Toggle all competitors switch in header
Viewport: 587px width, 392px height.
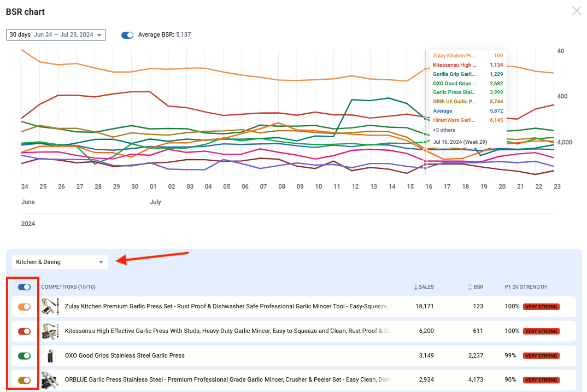pyautogui.click(x=25, y=287)
